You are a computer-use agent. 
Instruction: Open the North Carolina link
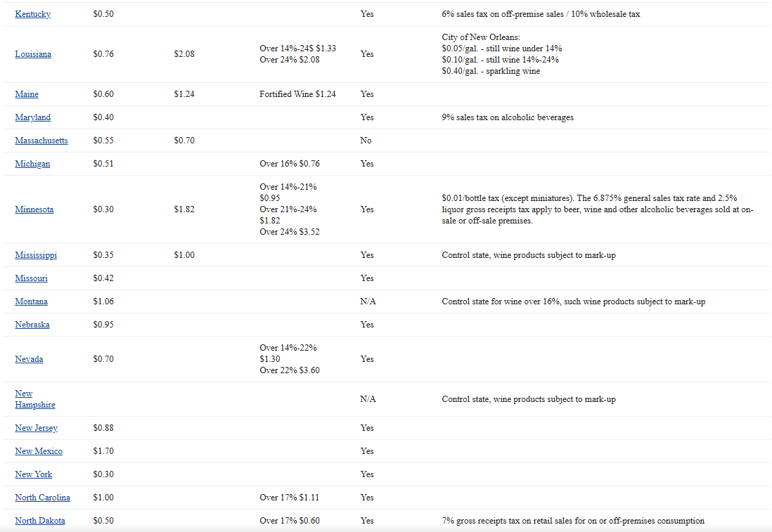pos(42,498)
